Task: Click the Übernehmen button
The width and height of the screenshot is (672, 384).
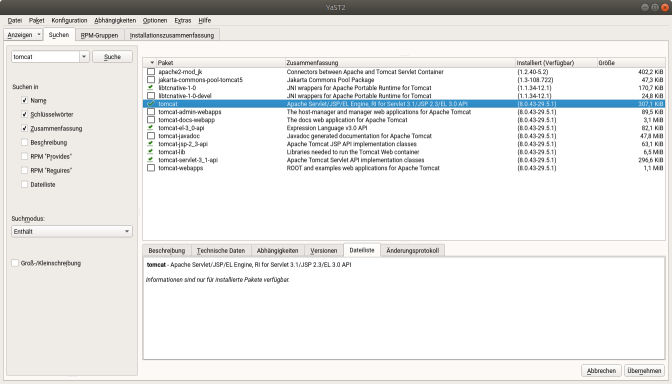Action: click(644, 370)
